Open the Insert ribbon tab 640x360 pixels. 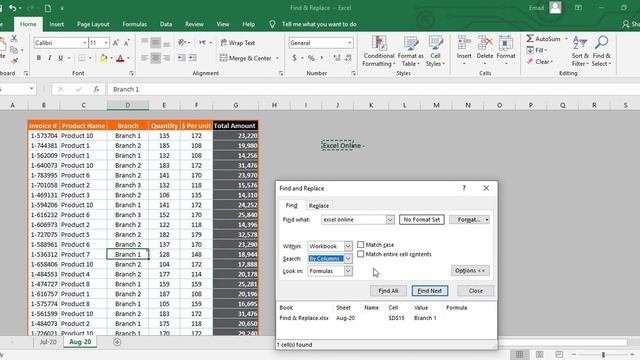click(x=56, y=24)
